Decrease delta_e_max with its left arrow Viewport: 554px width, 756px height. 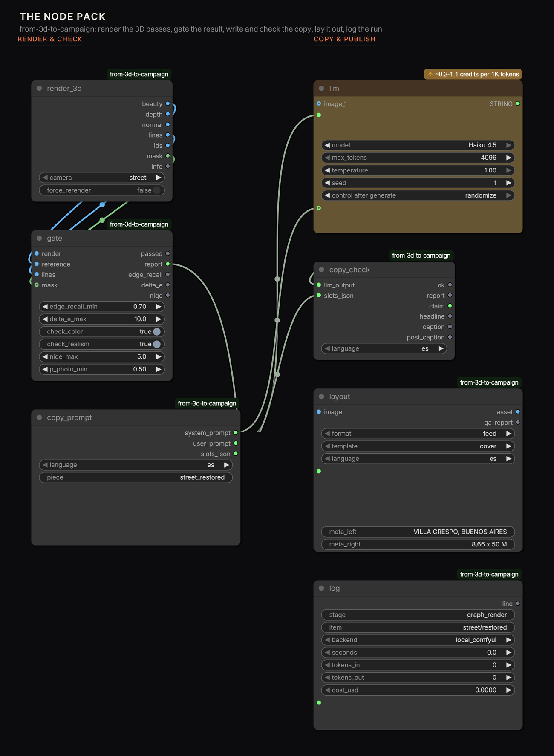tap(45, 319)
